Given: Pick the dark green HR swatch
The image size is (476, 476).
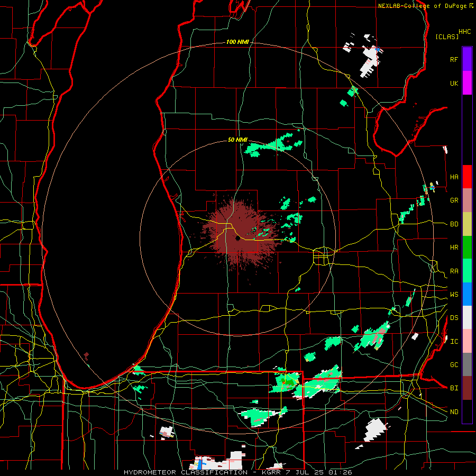Looking at the screenshot, I should [467, 247].
